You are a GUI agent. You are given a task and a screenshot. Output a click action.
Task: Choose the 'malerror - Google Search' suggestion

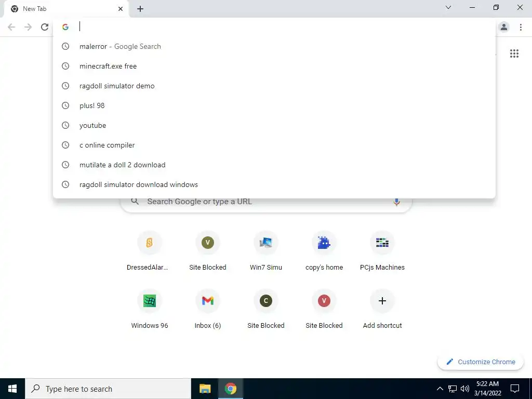tap(274, 46)
